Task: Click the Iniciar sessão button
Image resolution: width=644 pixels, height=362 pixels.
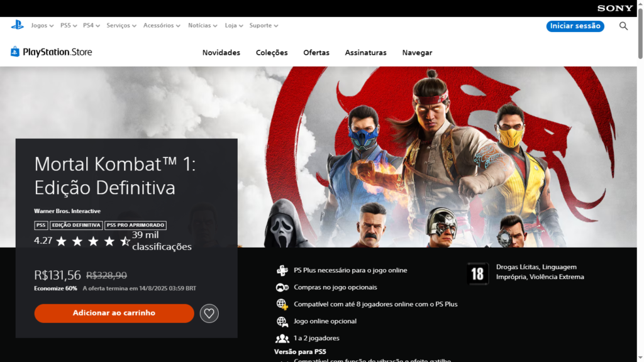Action: [575, 26]
